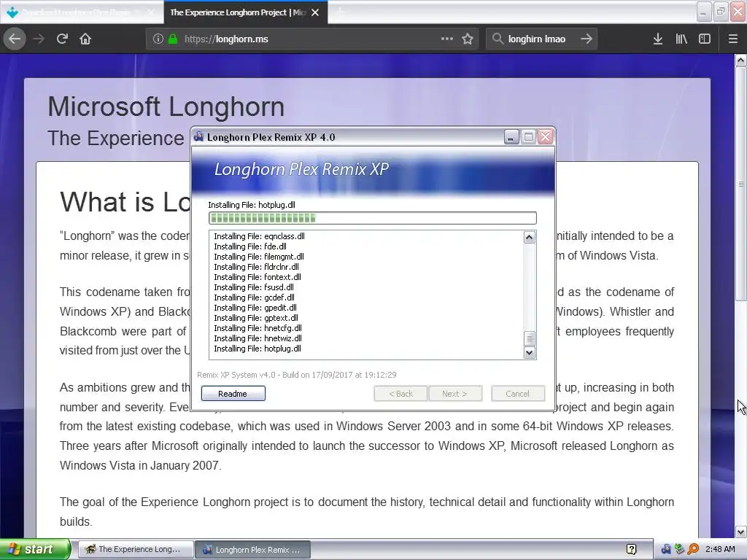The height and width of the screenshot is (560, 747).
Task: Open a new tab with the plus button
Action: 340,12
